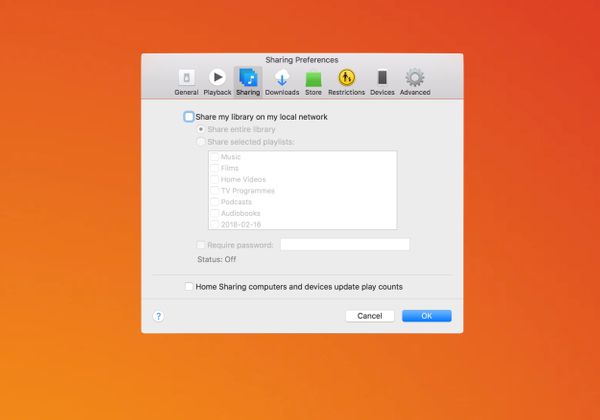Open the Playback preferences pane

[217, 80]
